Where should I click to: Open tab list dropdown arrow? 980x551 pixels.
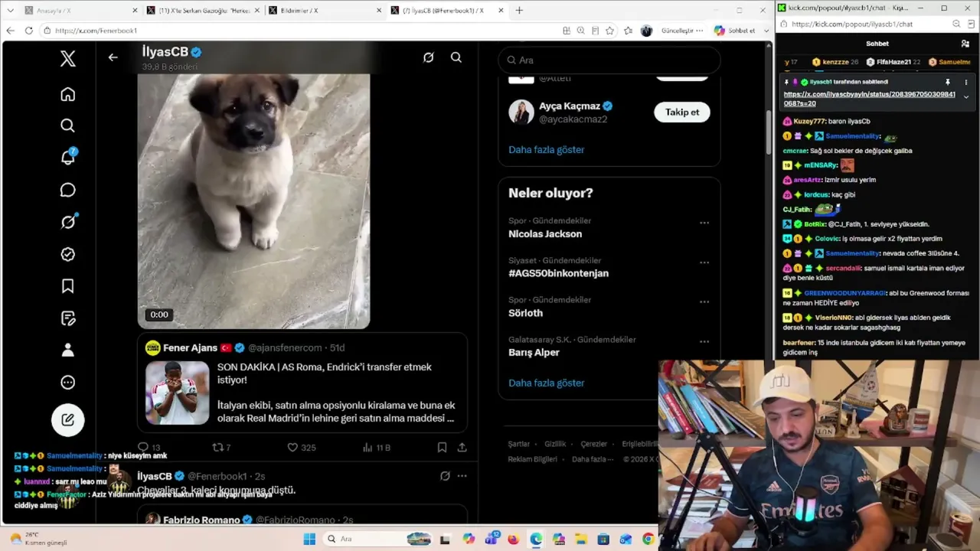click(x=10, y=11)
